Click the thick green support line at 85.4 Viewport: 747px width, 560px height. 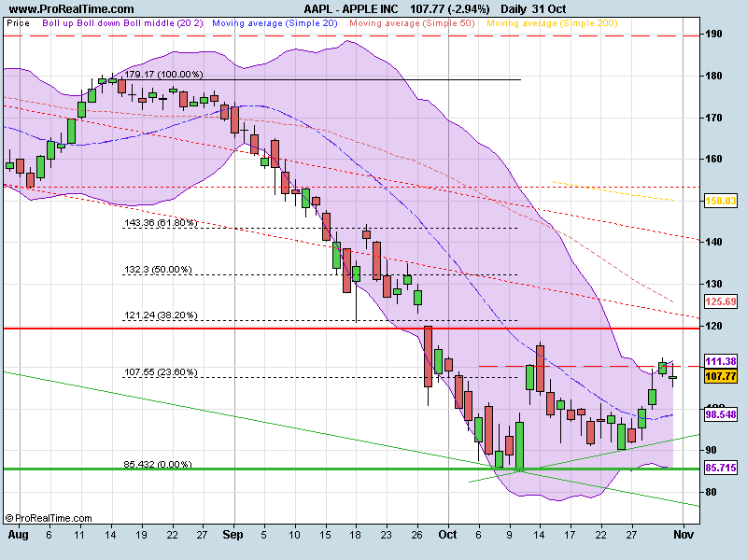point(352,469)
